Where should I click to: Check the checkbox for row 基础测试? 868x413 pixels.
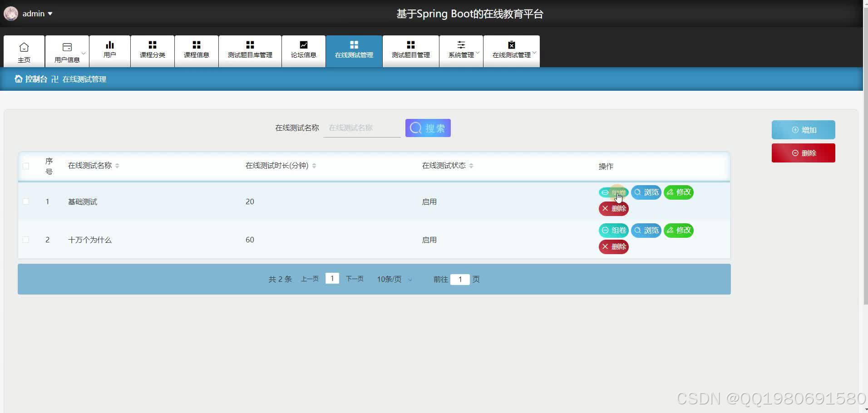click(x=26, y=201)
